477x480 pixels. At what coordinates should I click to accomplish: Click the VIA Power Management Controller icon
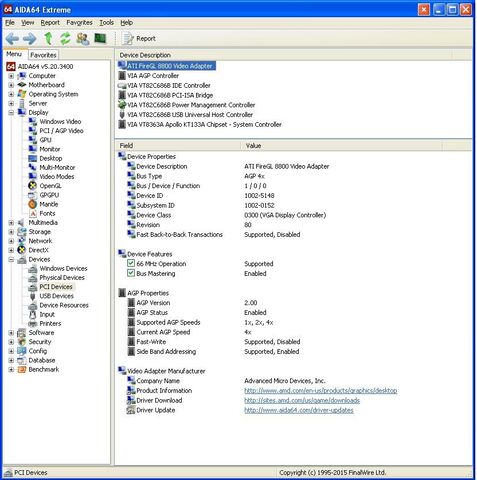(x=122, y=105)
